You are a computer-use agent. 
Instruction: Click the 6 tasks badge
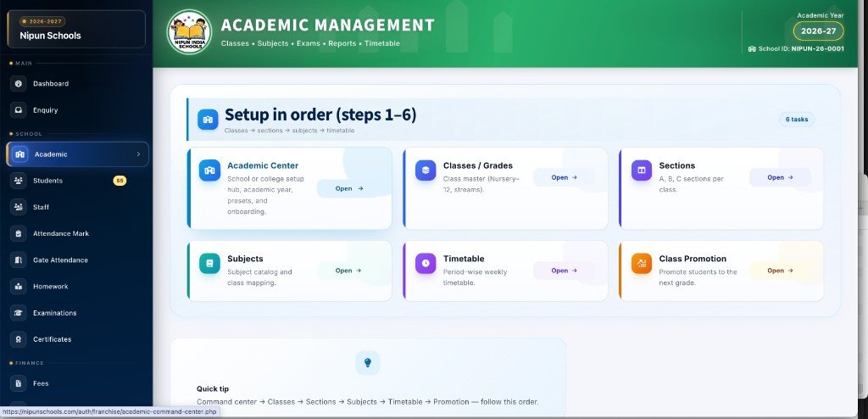[797, 119]
